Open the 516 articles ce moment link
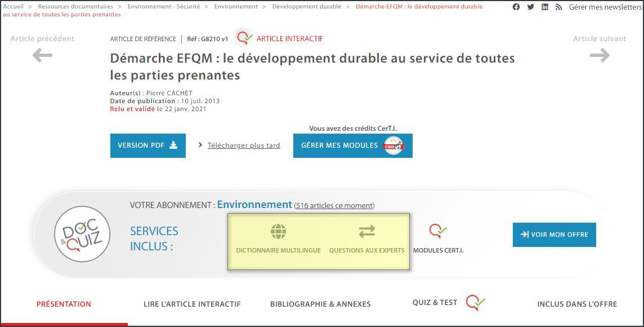644x327 pixels. 334,206
